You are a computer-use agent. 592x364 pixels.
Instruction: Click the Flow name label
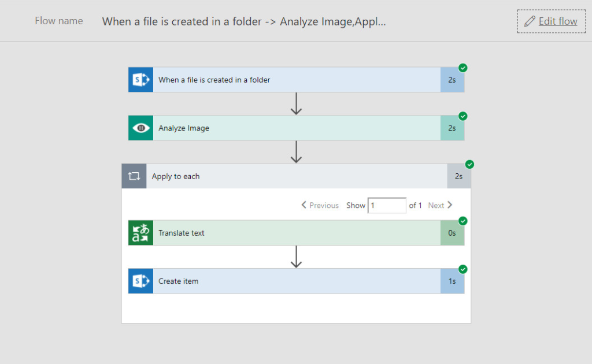click(x=58, y=21)
